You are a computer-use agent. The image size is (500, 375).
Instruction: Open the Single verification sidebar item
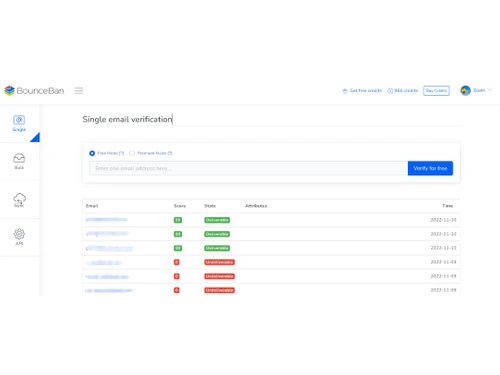click(19, 123)
